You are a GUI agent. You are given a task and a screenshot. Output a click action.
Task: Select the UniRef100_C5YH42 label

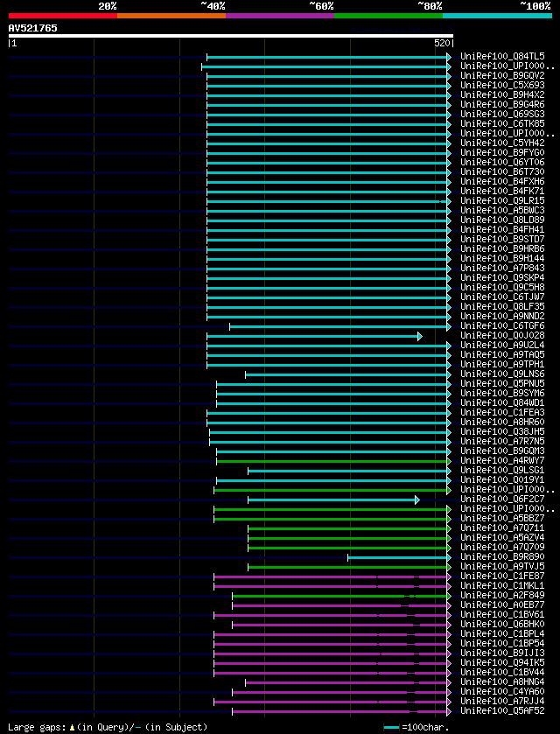coord(502,143)
